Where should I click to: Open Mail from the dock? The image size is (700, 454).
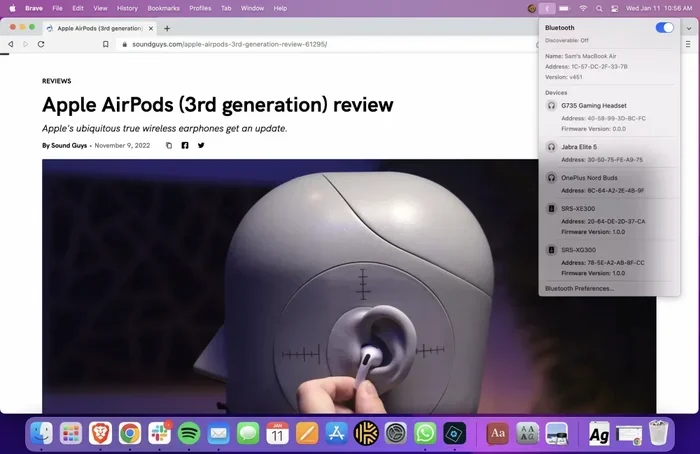[x=218, y=433]
